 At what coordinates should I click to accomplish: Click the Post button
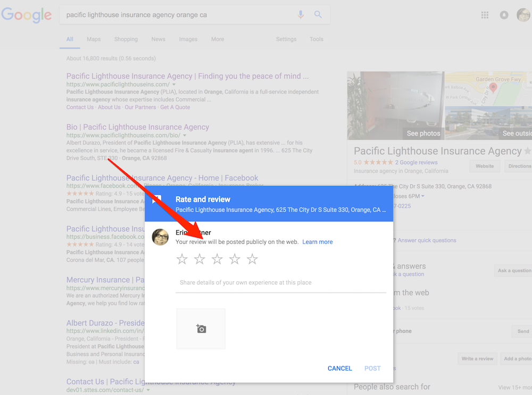point(372,368)
